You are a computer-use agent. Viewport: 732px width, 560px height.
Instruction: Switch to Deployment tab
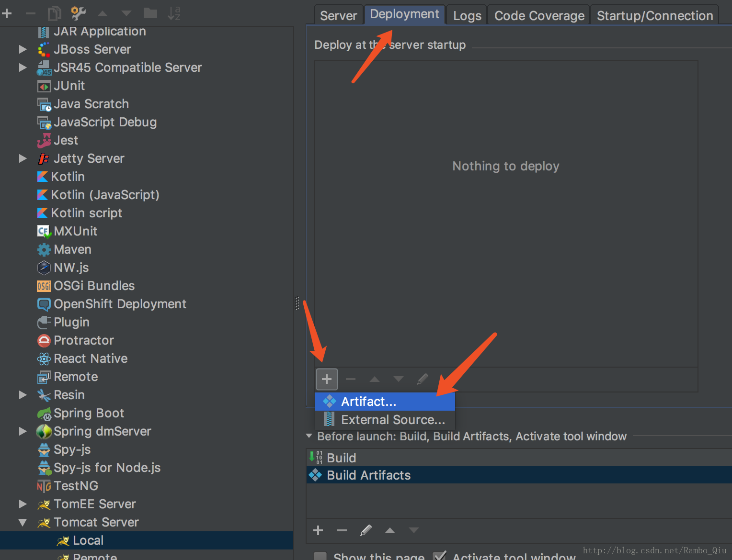point(404,14)
